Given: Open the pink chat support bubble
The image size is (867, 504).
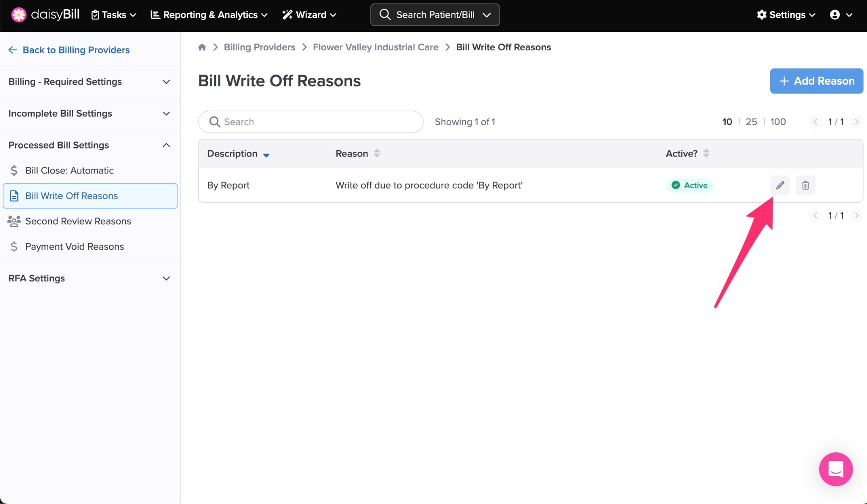Looking at the screenshot, I should tap(836, 469).
